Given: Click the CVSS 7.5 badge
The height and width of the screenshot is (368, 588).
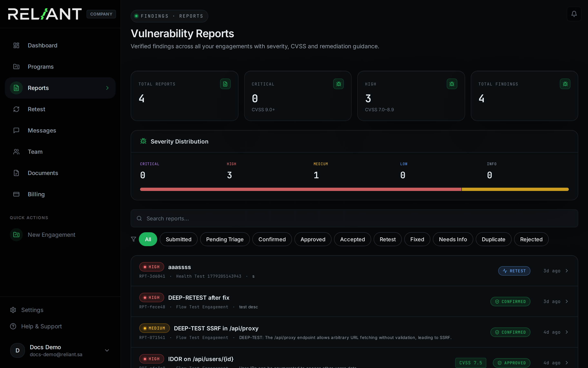Looking at the screenshot, I should [x=471, y=363].
